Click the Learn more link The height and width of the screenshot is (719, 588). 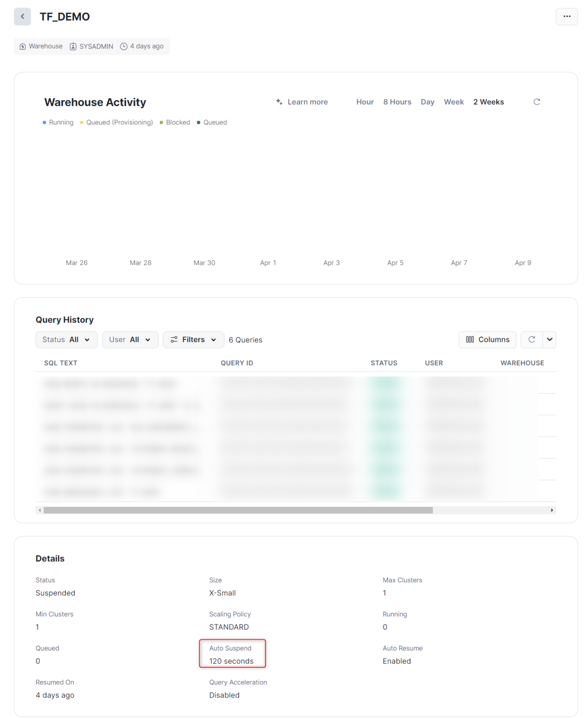point(307,102)
